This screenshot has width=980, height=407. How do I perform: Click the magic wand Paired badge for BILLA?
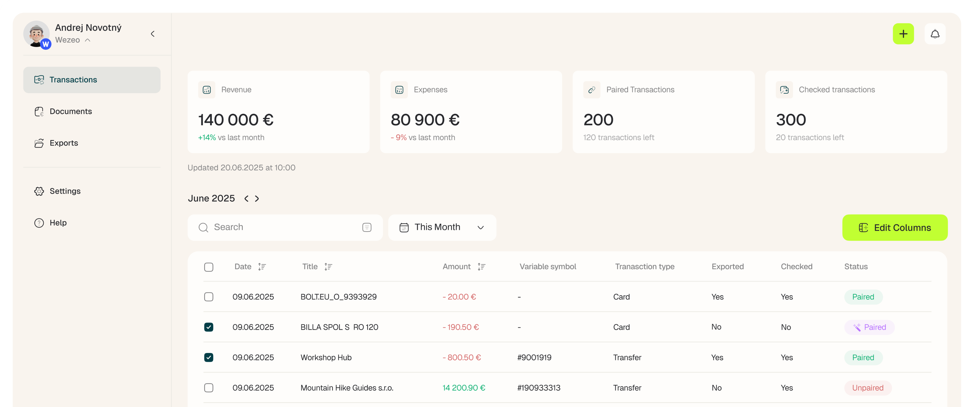pyautogui.click(x=869, y=327)
